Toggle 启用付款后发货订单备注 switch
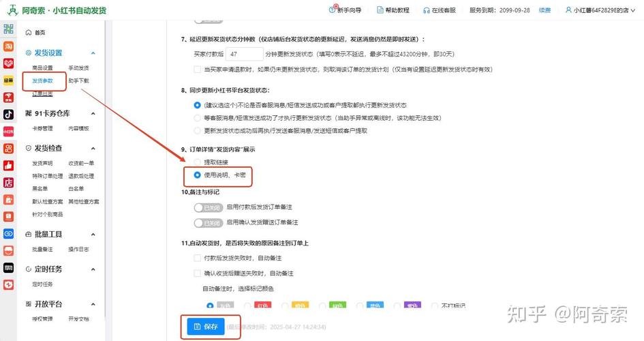The width and height of the screenshot is (644, 341). [x=208, y=207]
